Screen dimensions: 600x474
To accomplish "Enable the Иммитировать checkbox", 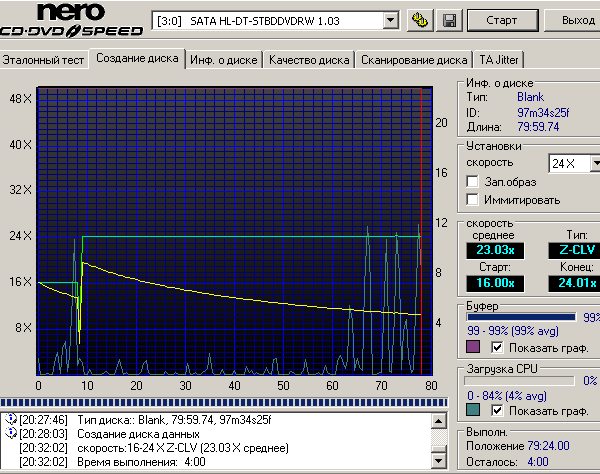I will [x=472, y=199].
